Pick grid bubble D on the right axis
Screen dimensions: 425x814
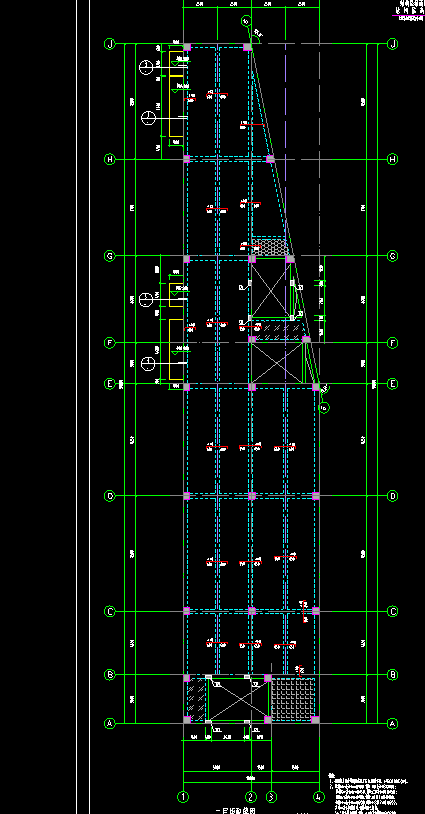coord(393,496)
